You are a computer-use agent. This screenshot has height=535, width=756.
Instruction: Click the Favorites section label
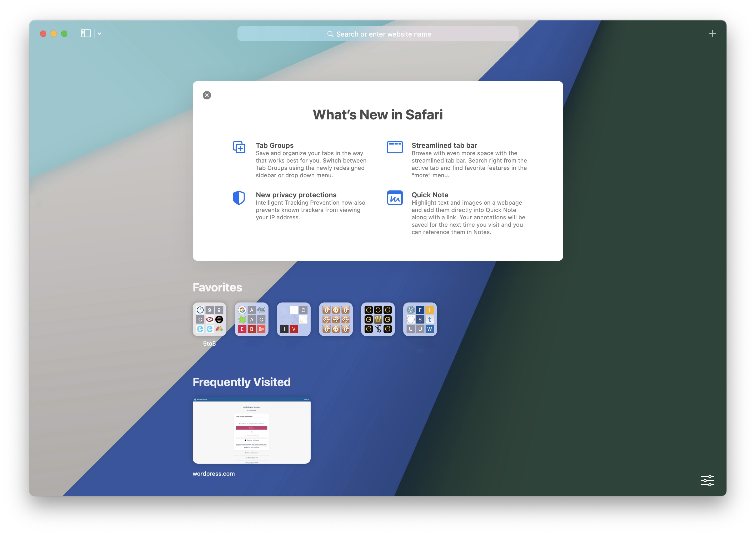218,287
